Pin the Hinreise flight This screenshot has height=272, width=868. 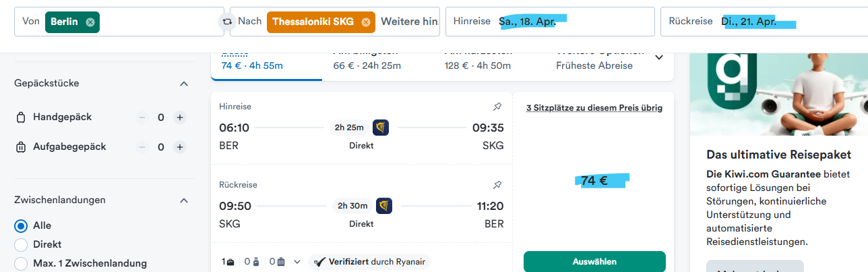[x=497, y=107]
